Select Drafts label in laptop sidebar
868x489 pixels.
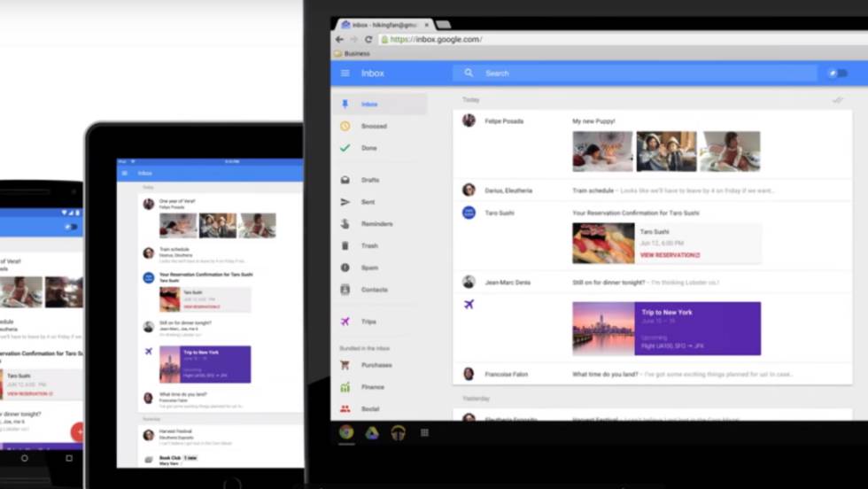[370, 180]
